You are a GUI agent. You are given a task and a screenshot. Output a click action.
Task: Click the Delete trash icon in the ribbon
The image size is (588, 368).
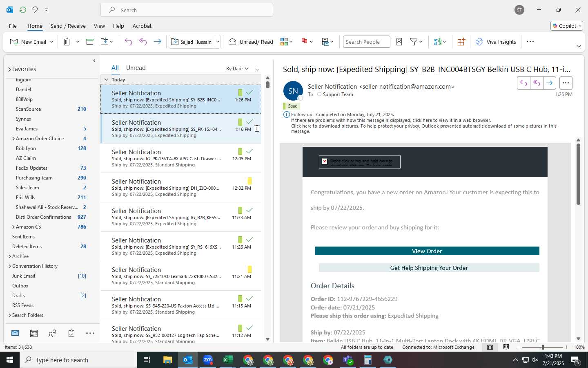[67, 42]
